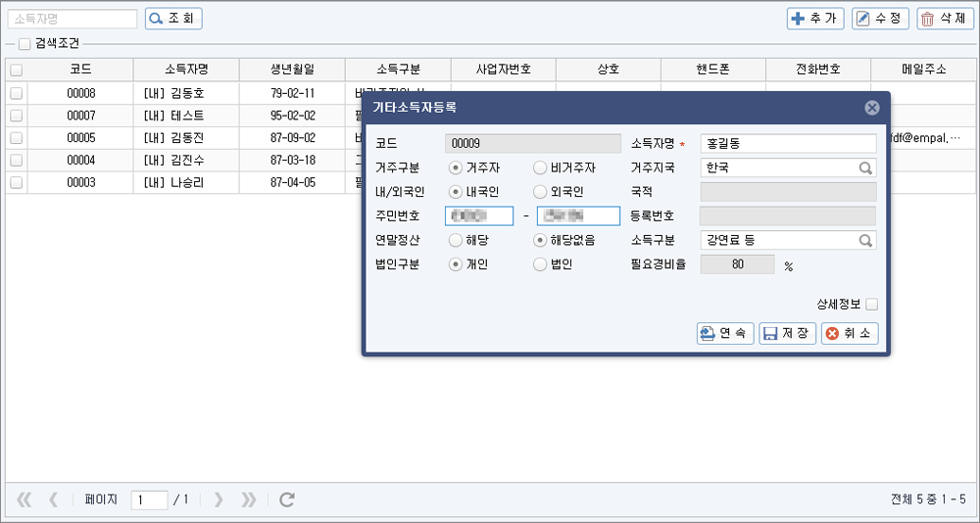Image resolution: width=980 pixels, height=523 pixels.
Task: Click the 소득자명 search input field
Action: tap(73, 19)
